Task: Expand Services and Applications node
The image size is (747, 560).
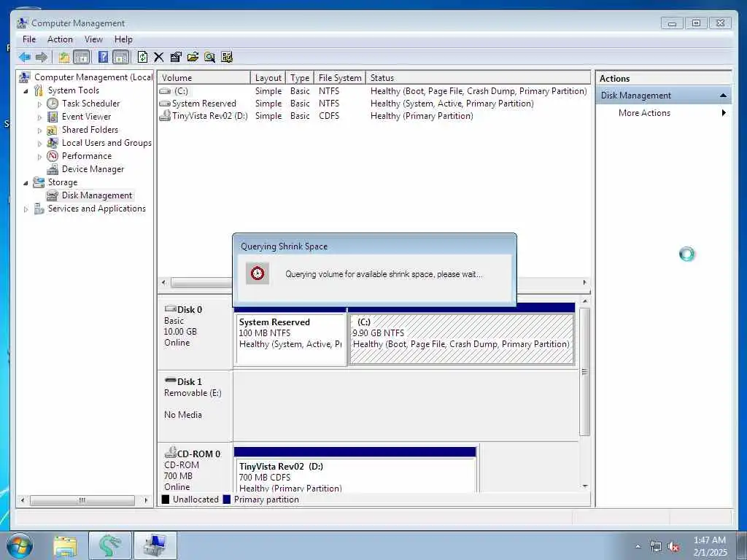Action: click(x=26, y=209)
